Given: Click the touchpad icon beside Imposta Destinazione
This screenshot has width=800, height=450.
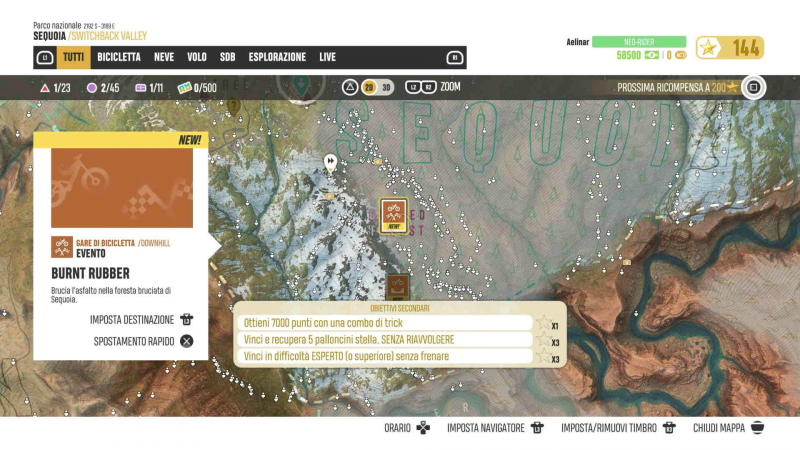Looking at the screenshot, I should [186, 319].
